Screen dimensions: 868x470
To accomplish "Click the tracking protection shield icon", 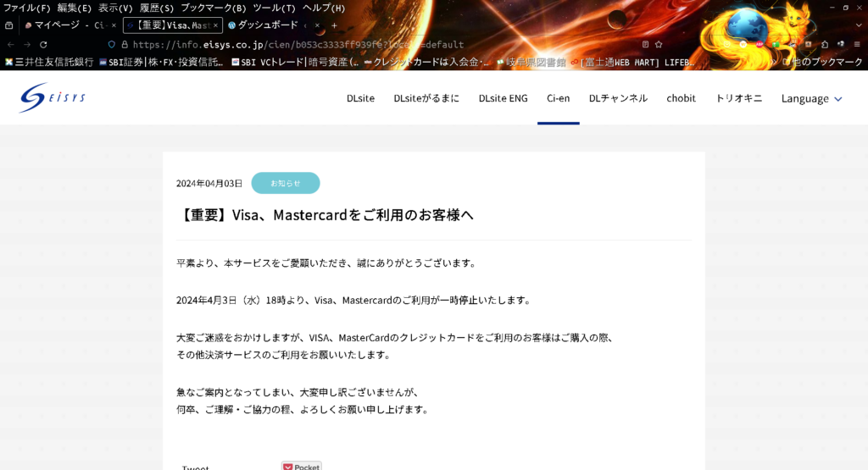I will click(x=111, y=44).
